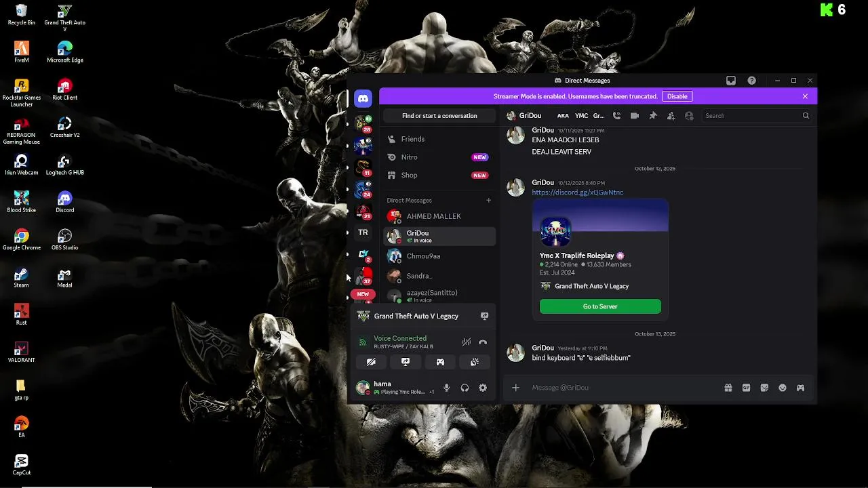Image resolution: width=868 pixels, height=488 pixels.
Task: Click Go to Server button
Action: (600, 306)
